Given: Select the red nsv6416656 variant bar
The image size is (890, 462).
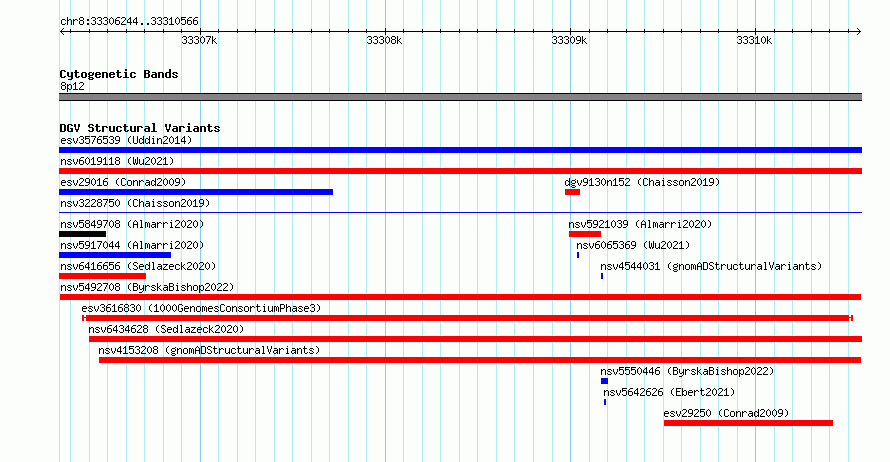Looking at the screenshot, I should [x=102, y=276].
